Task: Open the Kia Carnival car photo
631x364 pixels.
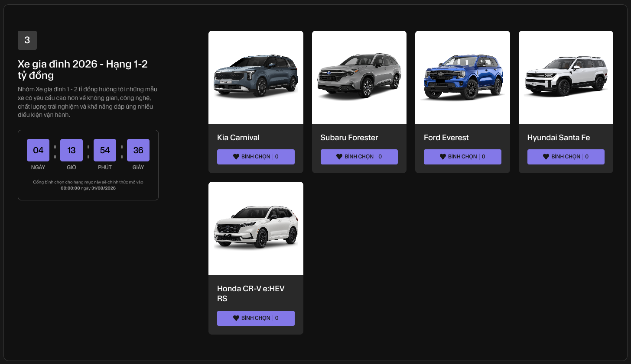Action: click(x=256, y=77)
